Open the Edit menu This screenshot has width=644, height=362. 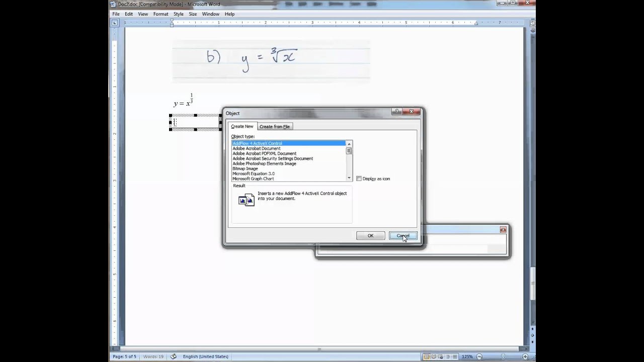point(129,14)
